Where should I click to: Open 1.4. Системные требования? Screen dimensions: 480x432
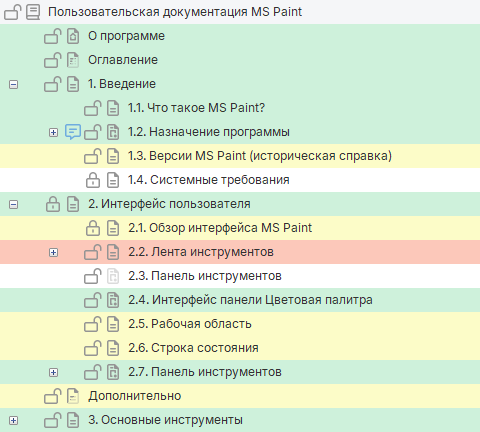coord(209,180)
